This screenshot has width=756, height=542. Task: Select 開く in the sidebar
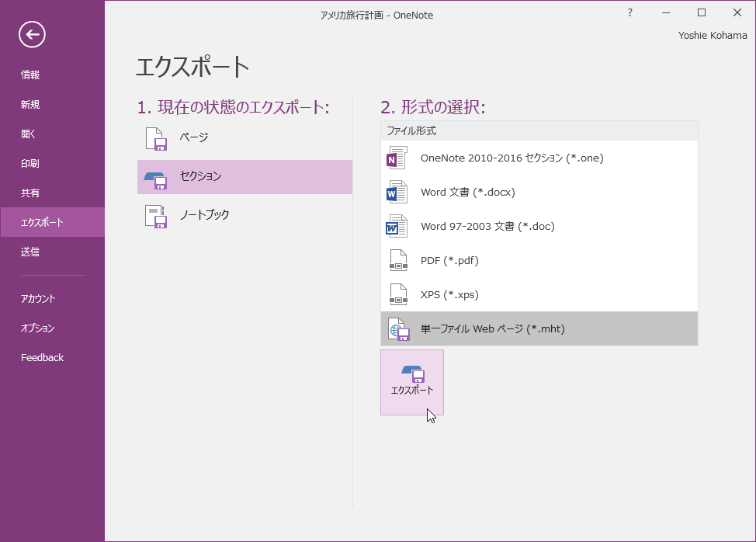coord(28,134)
